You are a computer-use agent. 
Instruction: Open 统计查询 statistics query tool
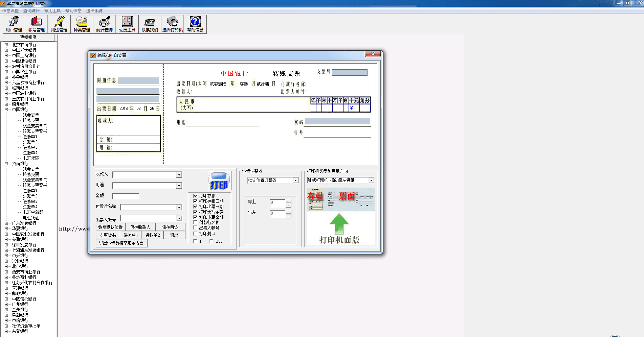point(105,24)
